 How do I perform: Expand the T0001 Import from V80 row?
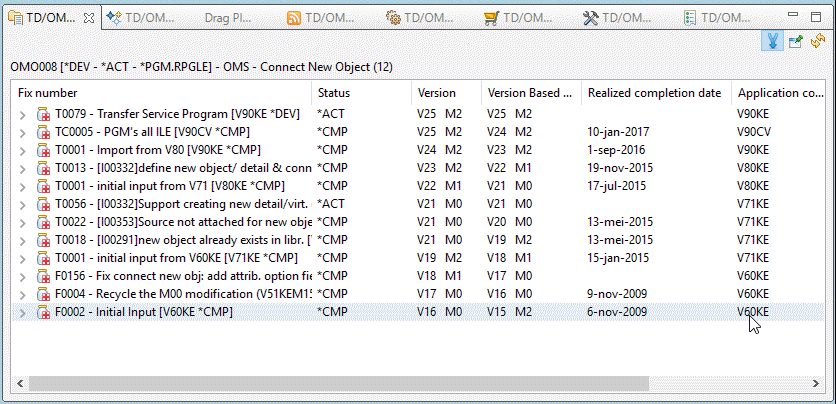point(23,150)
